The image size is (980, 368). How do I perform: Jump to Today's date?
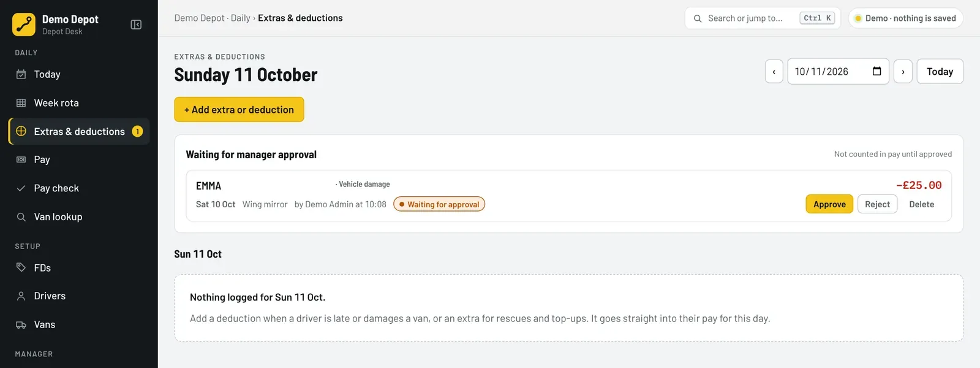(940, 71)
